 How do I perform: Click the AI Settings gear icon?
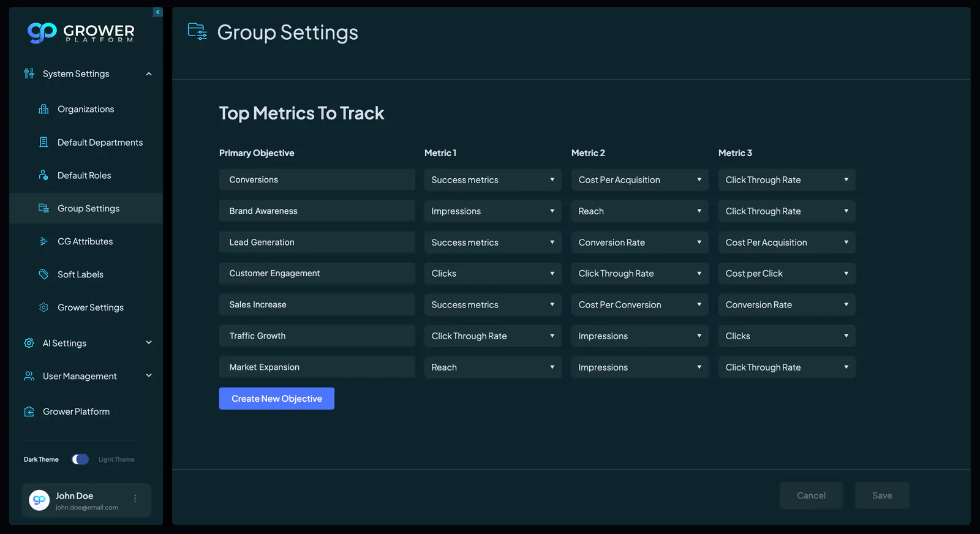tap(29, 343)
